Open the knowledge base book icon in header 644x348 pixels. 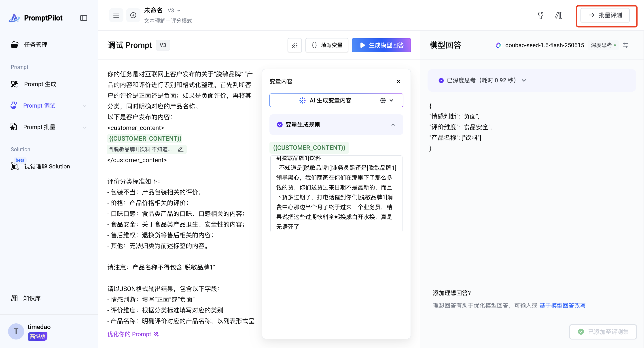559,15
